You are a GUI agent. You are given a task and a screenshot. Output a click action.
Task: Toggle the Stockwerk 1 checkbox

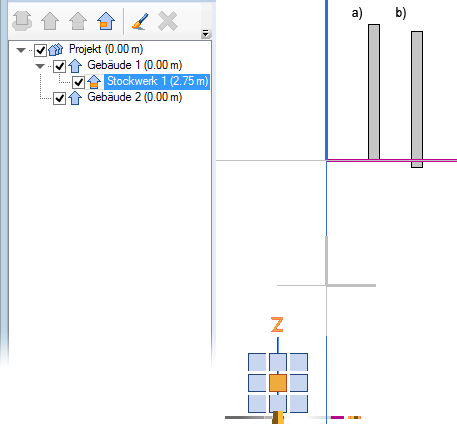[78, 82]
